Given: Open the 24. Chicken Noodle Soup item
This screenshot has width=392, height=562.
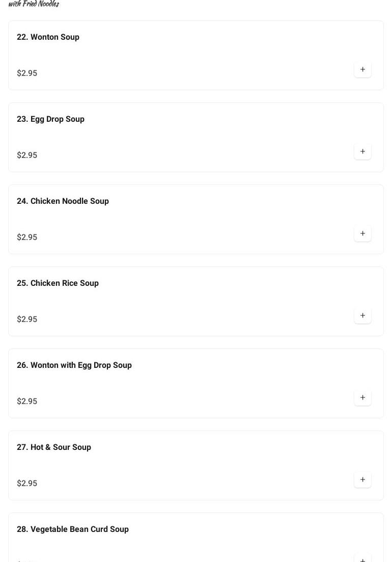Looking at the screenshot, I should tap(63, 201).
